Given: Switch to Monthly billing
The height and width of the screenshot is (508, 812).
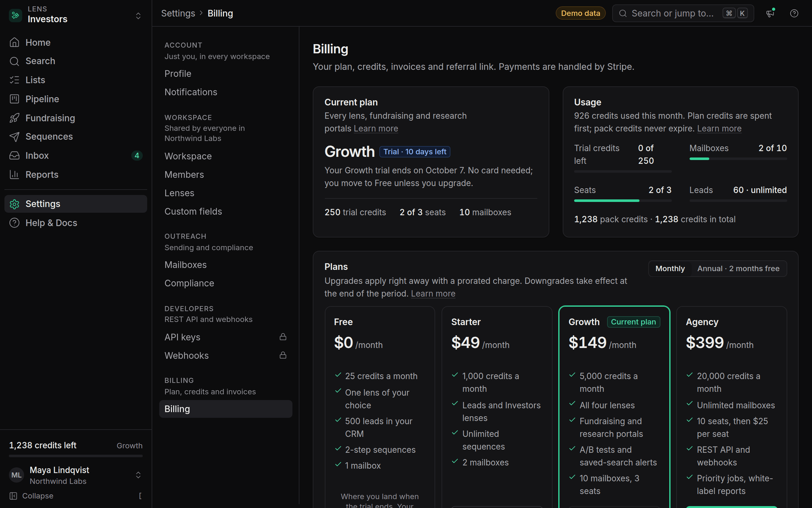Looking at the screenshot, I should 670,269.
